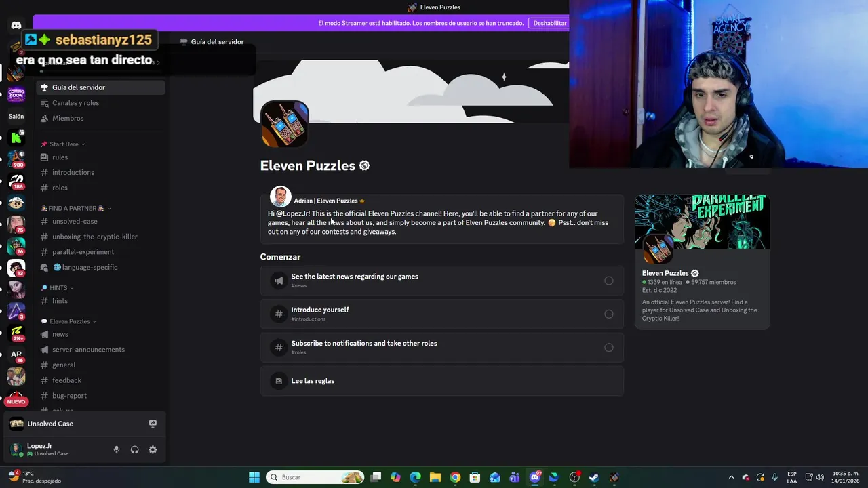868x488 pixels.
Task: Mark "See the latest news" task circle
Action: (x=608, y=281)
